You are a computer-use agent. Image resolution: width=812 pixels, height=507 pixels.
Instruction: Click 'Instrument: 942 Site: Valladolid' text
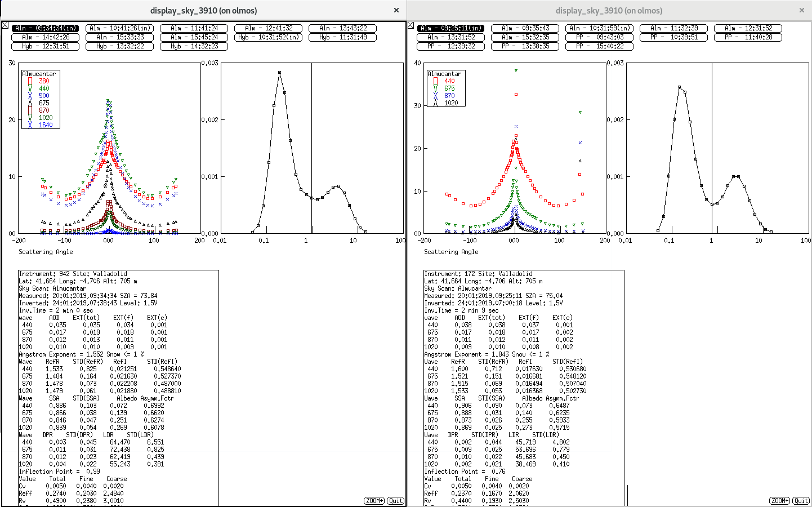tap(73, 274)
